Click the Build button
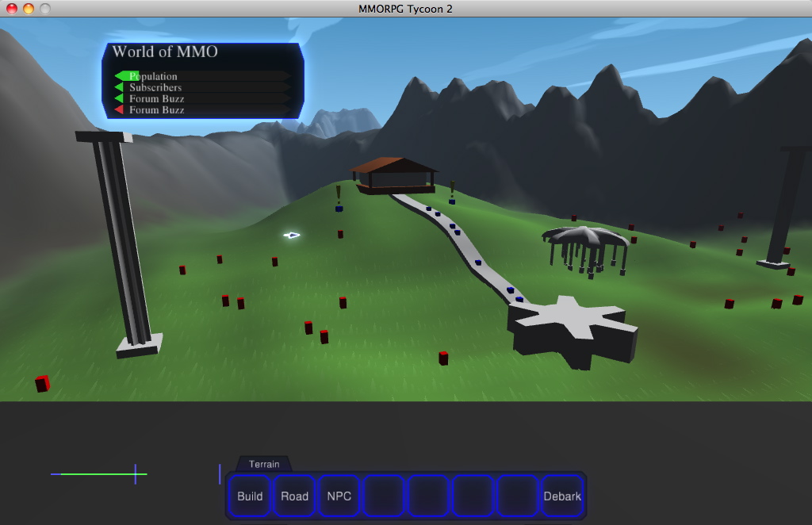The image size is (812, 525). click(x=250, y=496)
